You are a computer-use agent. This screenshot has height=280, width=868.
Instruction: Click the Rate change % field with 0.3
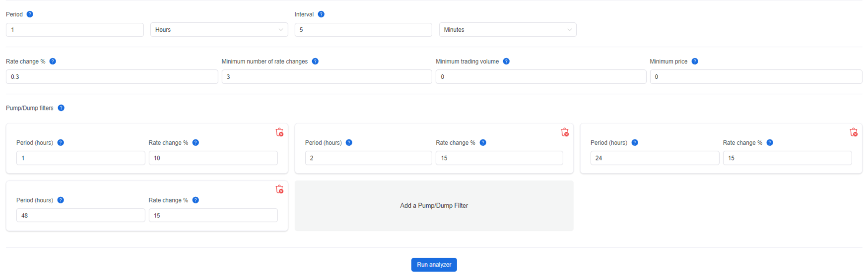(112, 77)
